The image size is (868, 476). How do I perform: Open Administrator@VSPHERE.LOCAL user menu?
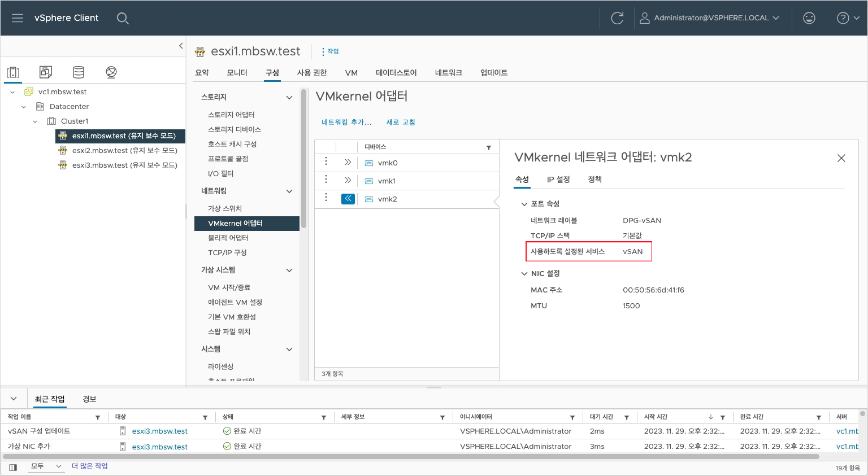click(709, 18)
